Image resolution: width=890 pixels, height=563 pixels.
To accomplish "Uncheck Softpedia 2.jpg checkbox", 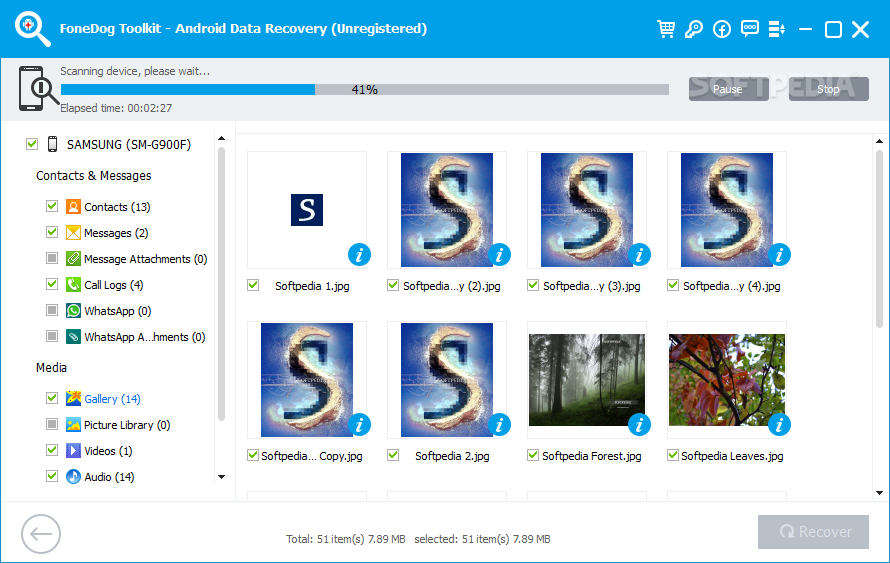I will point(393,455).
